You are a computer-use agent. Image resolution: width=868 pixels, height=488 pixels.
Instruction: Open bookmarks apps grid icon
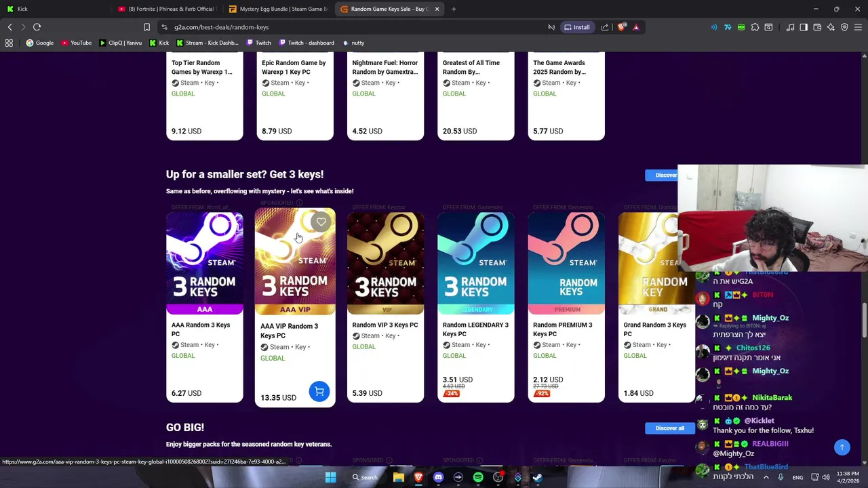(9, 43)
